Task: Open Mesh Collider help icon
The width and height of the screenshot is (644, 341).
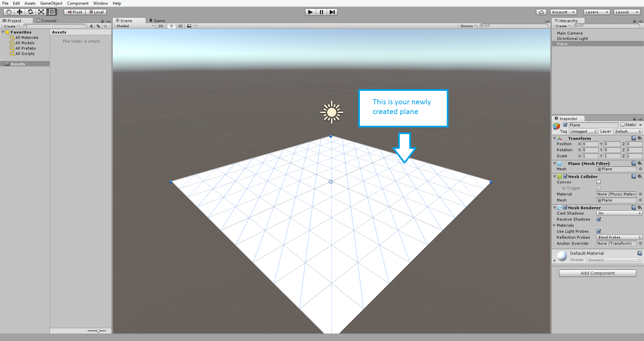Action: (x=634, y=176)
